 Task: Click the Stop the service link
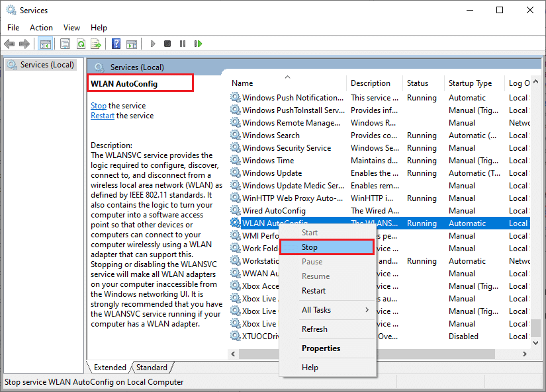(x=99, y=106)
